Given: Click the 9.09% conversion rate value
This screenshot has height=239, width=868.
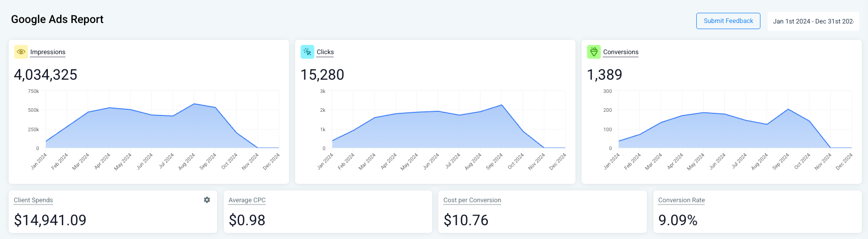Looking at the screenshot, I should tap(678, 220).
